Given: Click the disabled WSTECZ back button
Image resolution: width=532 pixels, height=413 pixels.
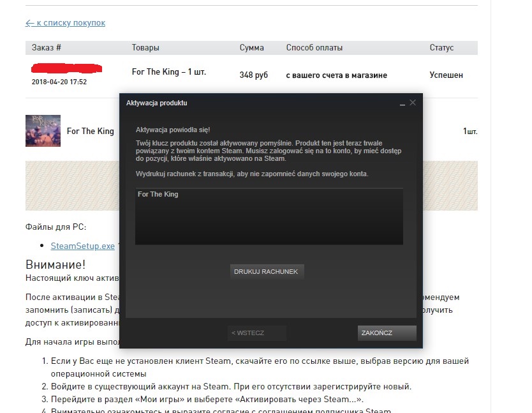Looking at the screenshot, I should tap(257, 333).
